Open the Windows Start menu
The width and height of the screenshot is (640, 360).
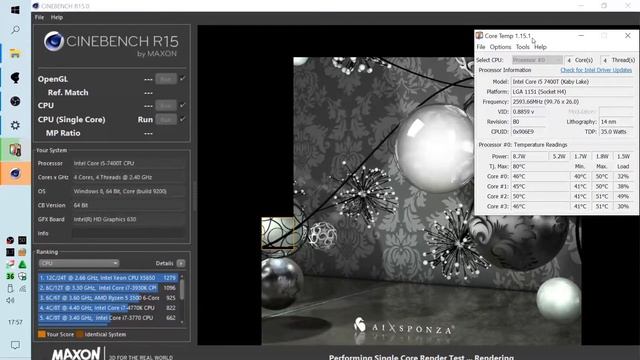(15, 10)
